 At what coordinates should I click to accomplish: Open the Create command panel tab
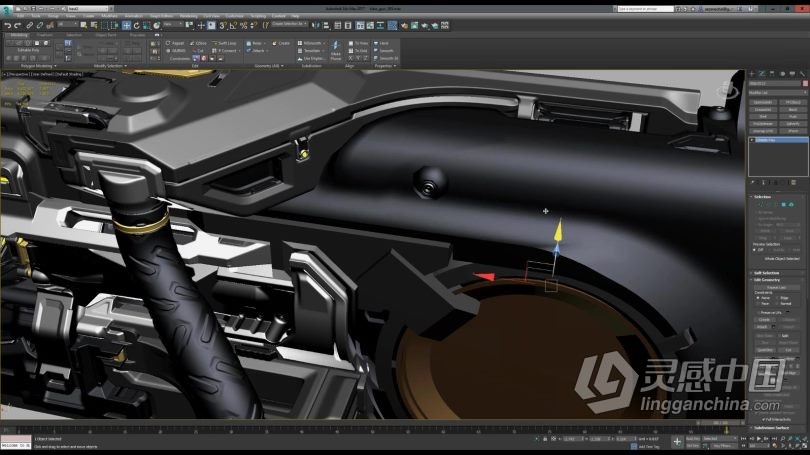pos(752,74)
